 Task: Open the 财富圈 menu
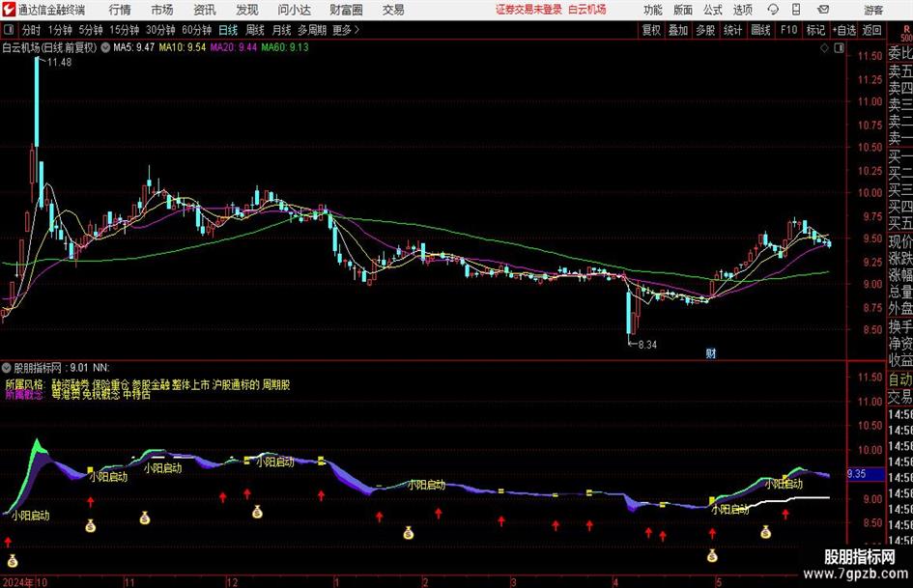[x=346, y=10]
